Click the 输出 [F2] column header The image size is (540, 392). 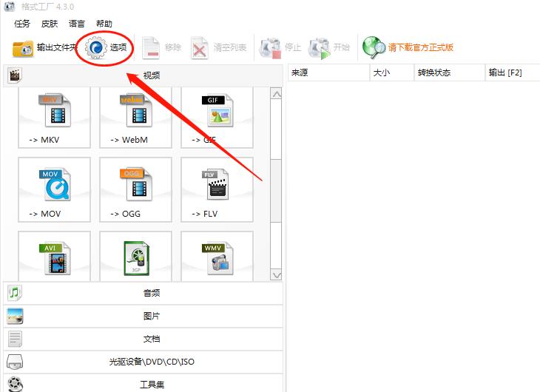pyautogui.click(x=513, y=72)
